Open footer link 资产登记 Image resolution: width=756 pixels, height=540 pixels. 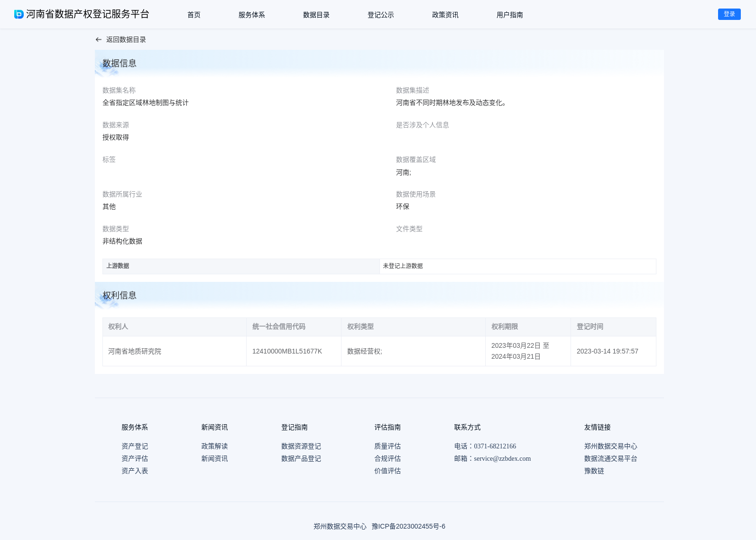pos(135,446)
